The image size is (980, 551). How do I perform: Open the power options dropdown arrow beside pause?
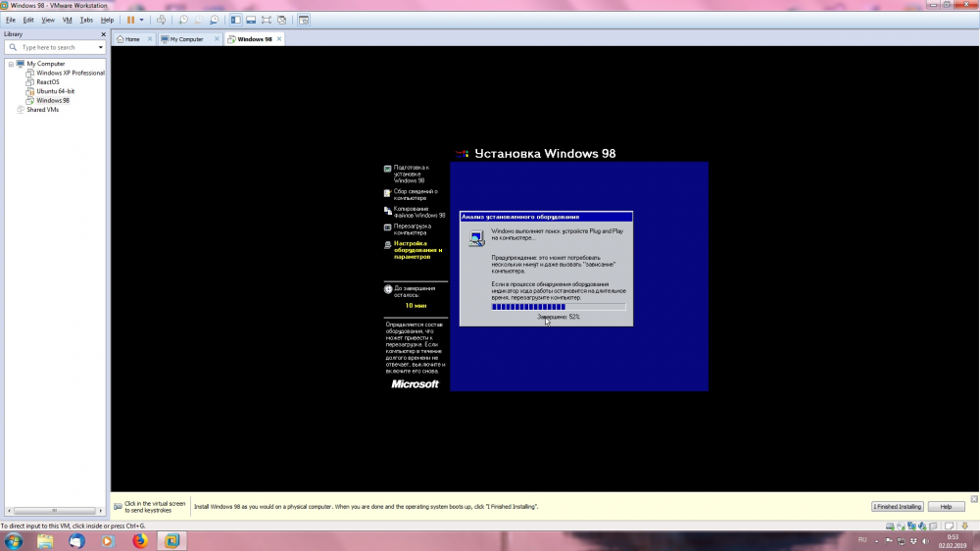coord(142,20)
